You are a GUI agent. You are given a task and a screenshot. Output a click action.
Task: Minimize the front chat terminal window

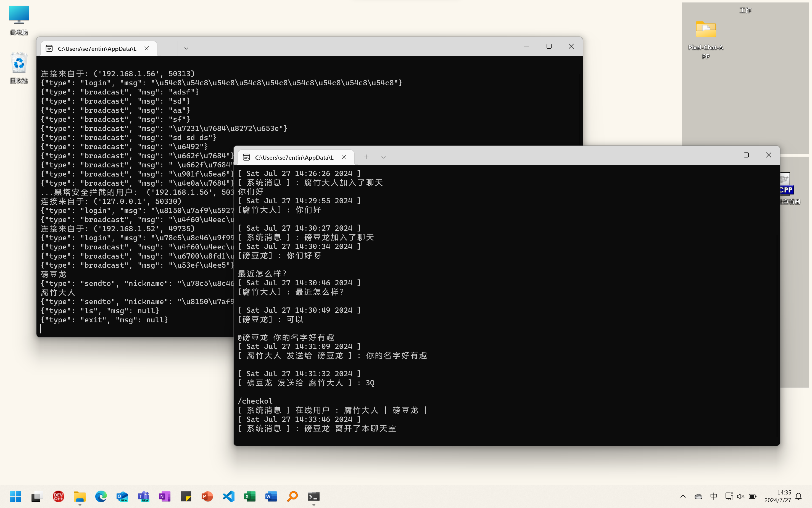coord(724,155)
